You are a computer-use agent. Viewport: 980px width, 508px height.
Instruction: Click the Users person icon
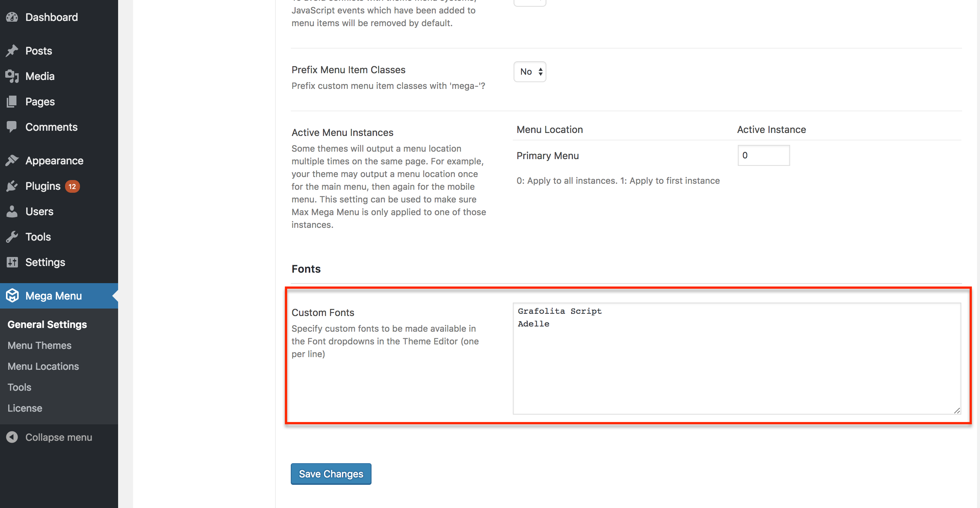tap(12, 211)
